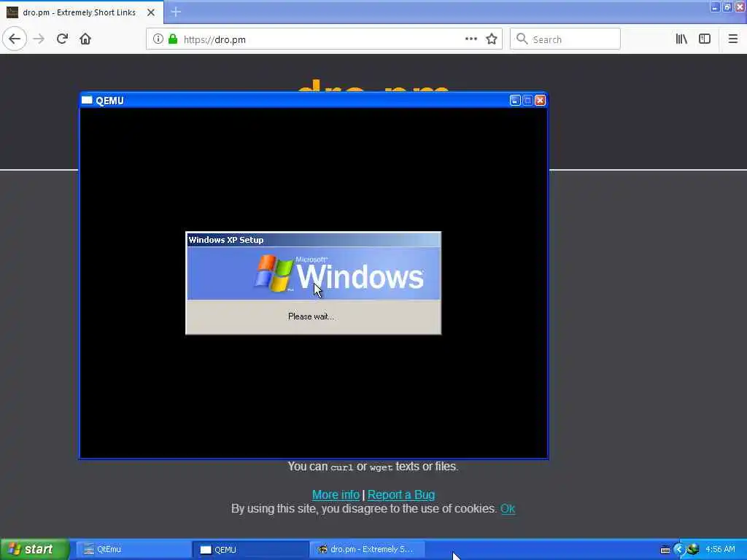
Task: Open page actions three-dot menu
Action: 471,39
